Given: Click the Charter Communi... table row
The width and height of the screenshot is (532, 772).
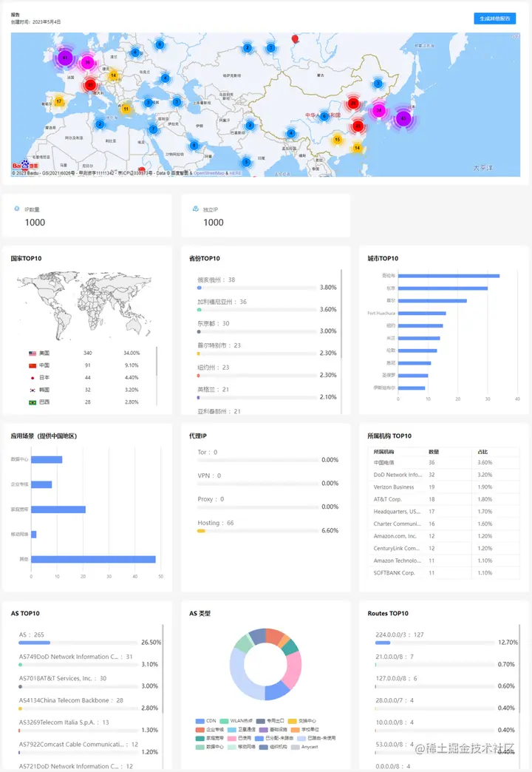Looking at the screenshot, I should click(x=443, y=524).
